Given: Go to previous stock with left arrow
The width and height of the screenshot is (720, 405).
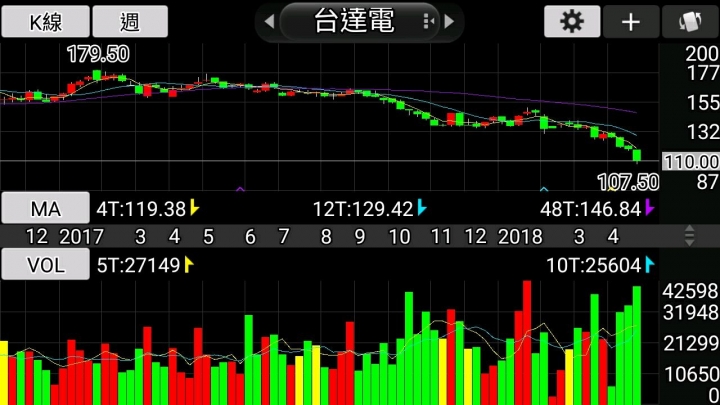Looking at the screenshot, I should tap(270, 21).
